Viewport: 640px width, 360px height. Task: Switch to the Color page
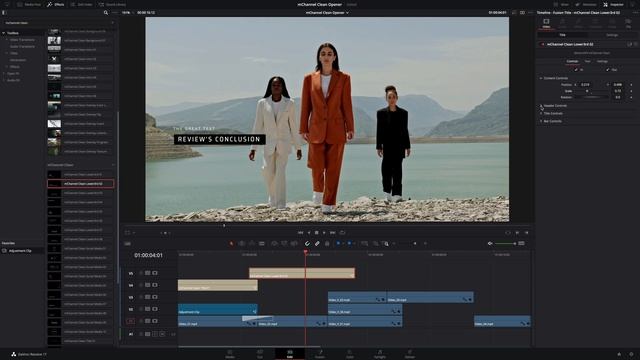[350, 353]
